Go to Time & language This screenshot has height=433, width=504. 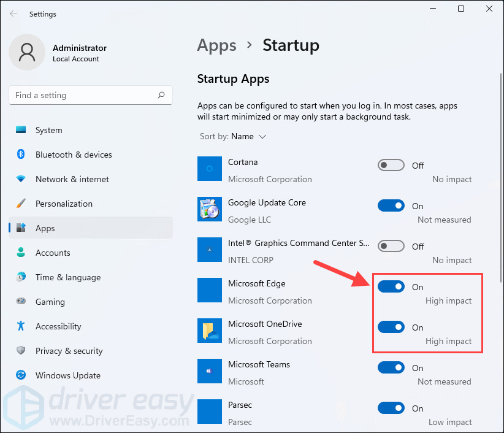coord(91,277)
